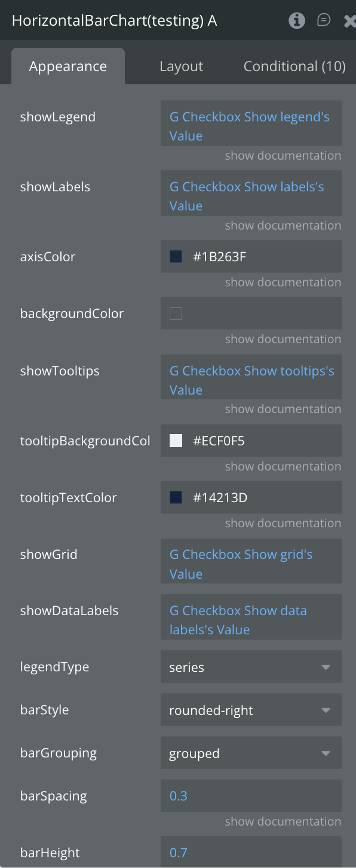Close the property editor panel
The width and height of the screenshot is (356, 868).
pos(350,21)
